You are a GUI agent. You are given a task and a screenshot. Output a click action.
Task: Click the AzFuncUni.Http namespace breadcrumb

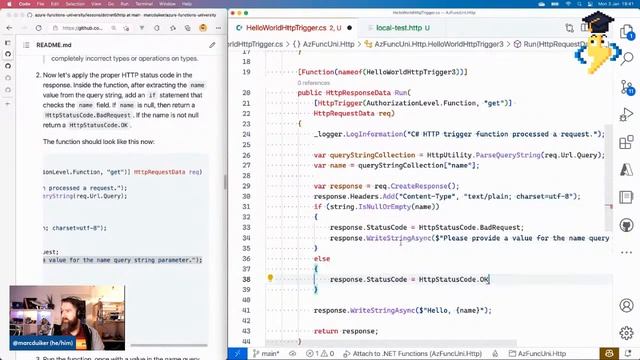324,44
